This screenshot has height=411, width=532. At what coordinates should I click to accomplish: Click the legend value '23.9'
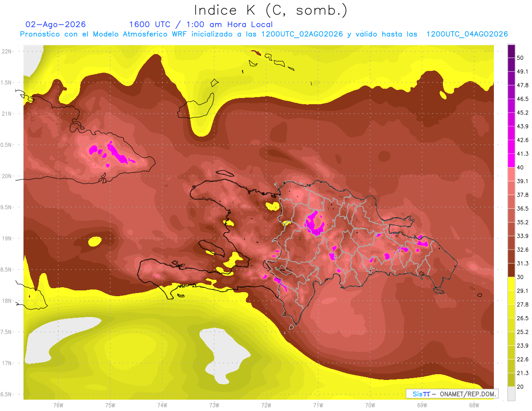click(523, 346)
